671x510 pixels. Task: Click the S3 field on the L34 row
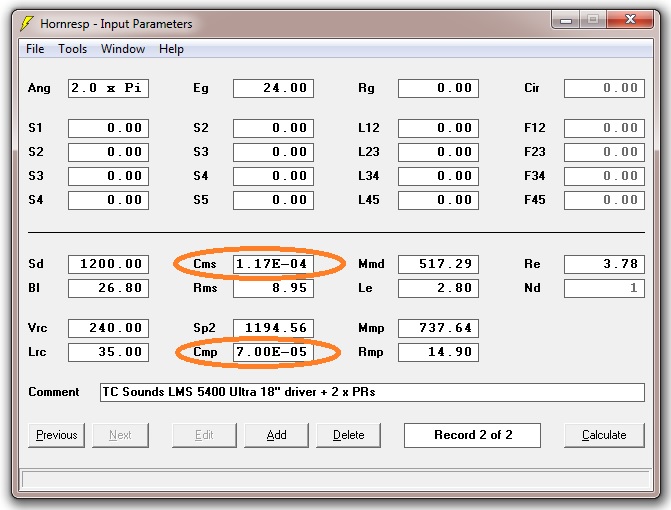[108, 176]
